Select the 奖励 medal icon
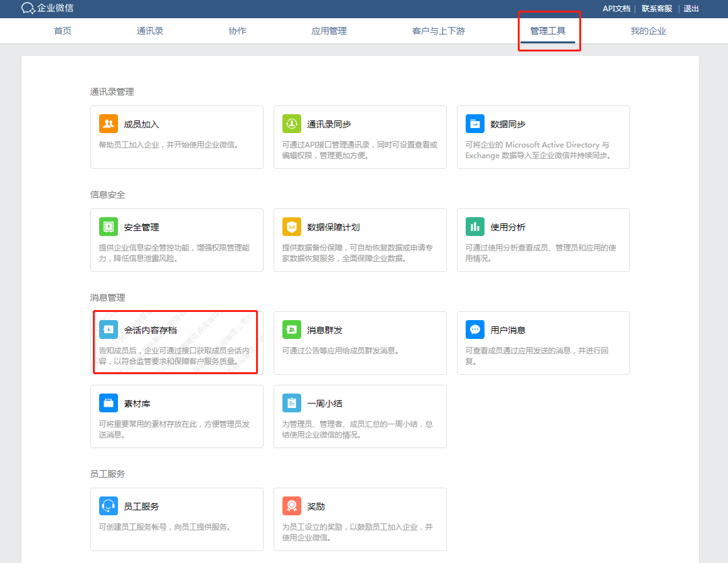 tap(292, 506)
